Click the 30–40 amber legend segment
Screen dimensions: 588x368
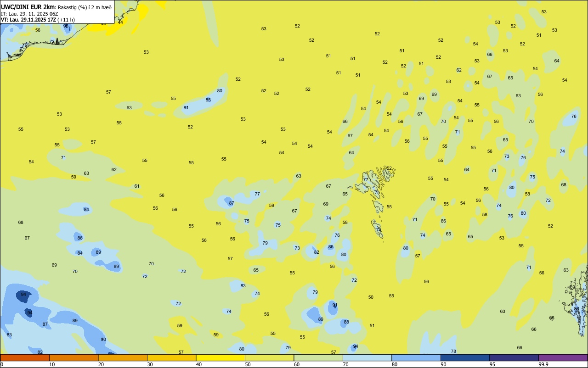(x=171, y=357)
